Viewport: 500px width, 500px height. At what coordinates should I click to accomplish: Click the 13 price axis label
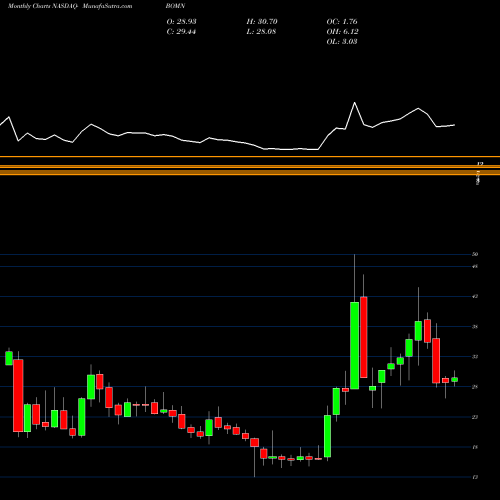(x=475, y=477)
